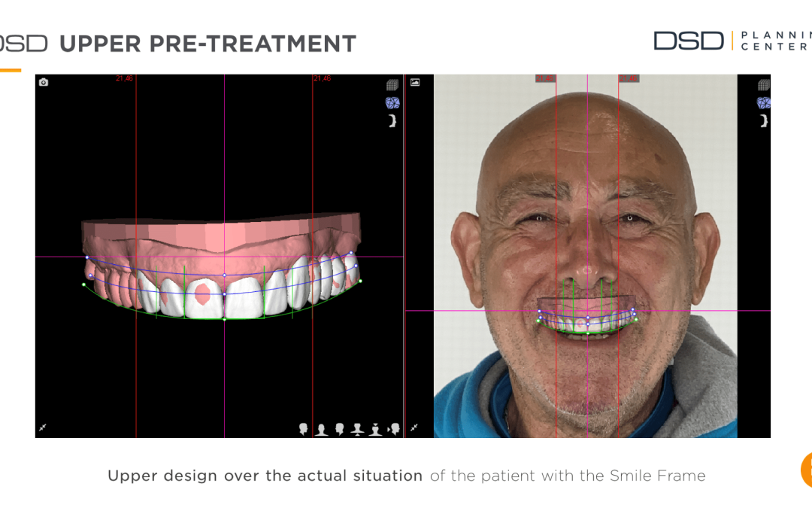
Task: Select upper blue curve right endpoint on model
Action: click(x=351, y=253)
